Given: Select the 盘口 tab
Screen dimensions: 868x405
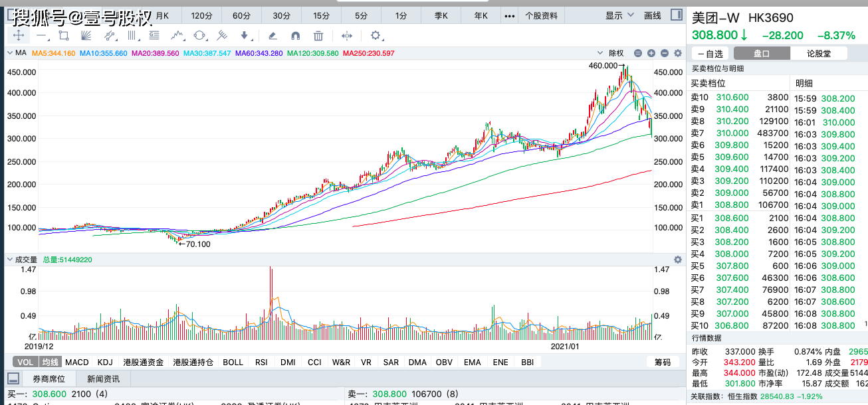Looking at the screenshot, I should (761, 54).
